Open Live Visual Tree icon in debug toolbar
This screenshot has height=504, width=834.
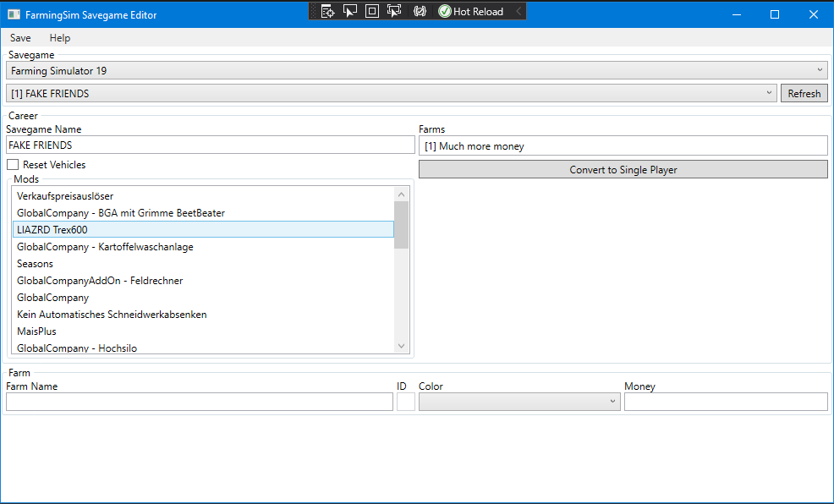click(x=327, y=11)
